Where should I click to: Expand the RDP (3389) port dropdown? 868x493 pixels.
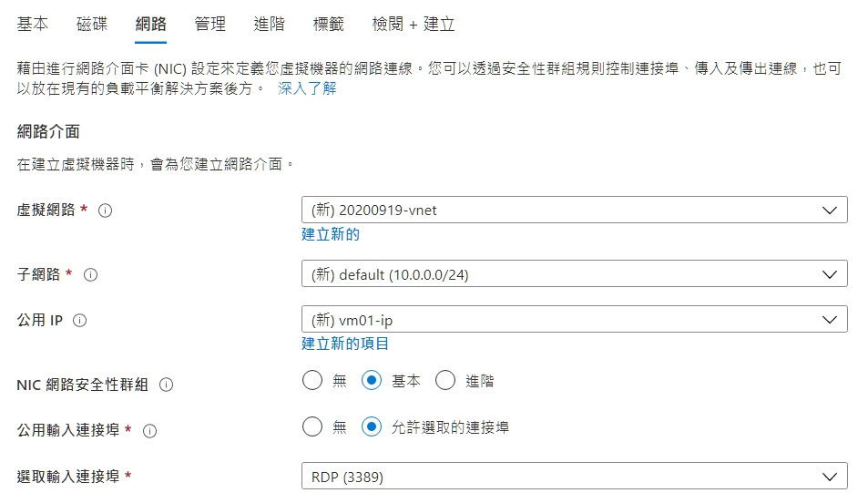coord(574,476)
